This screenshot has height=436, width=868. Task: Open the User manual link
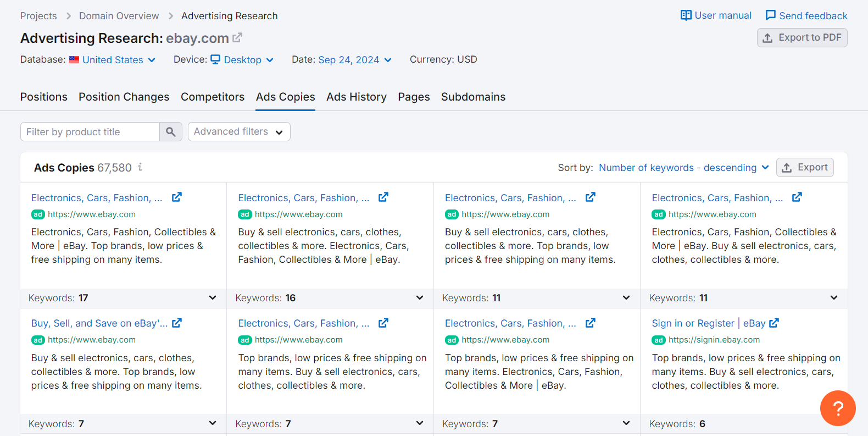tap(723, 15)
